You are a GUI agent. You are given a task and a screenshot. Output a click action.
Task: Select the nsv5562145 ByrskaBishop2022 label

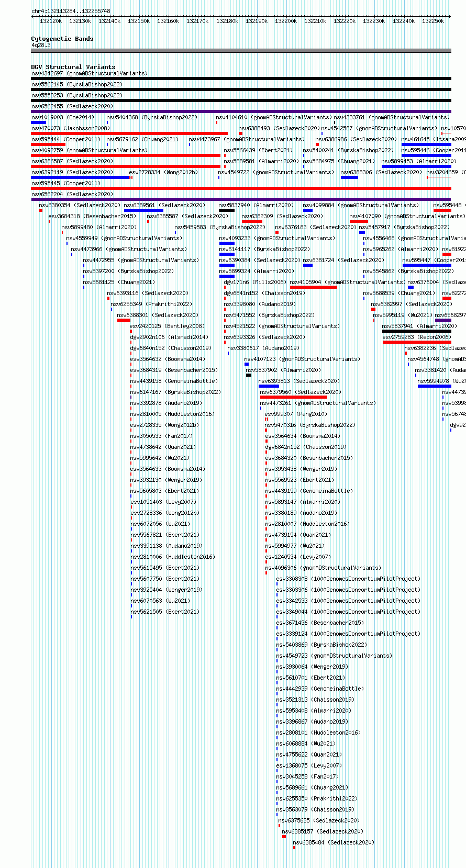pyautogui.click(x=77, y=84)
